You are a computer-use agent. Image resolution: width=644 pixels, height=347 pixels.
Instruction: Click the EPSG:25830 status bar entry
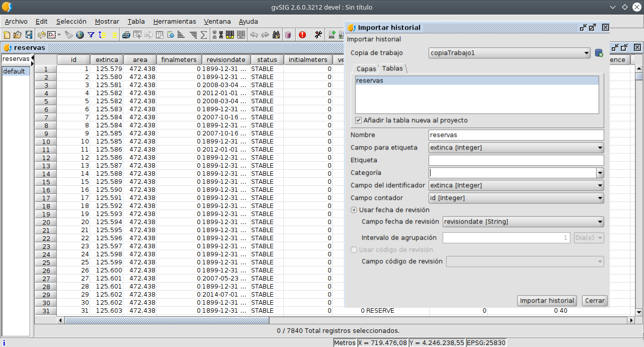coord(486,342)
